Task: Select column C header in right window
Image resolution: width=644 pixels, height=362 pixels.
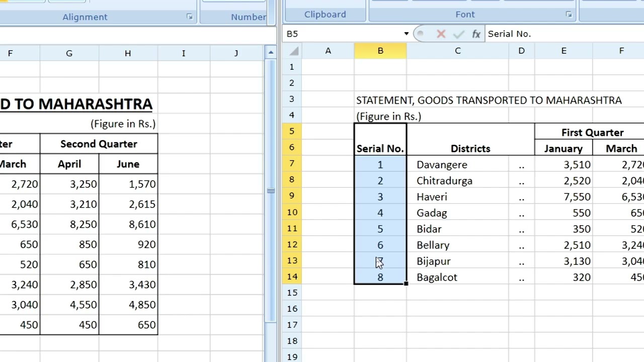Action: pos(458,51)
